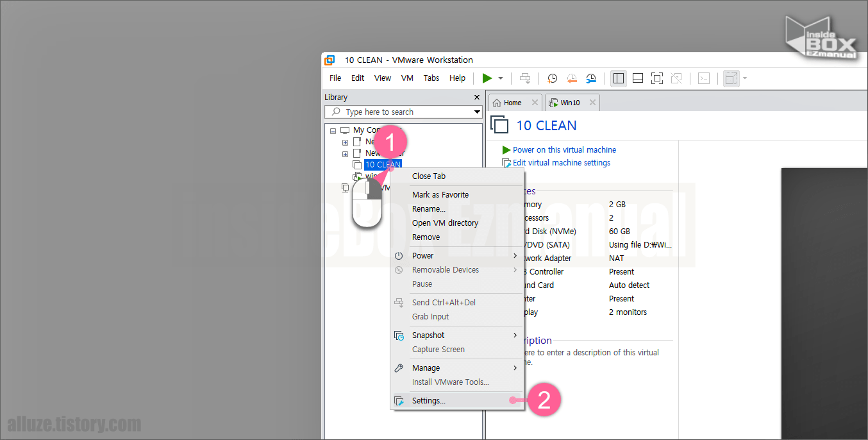This screenshot has height=440, width=868.
Task: Click the Revert to Snapshot toolbar icon
Action: [572, 78]
